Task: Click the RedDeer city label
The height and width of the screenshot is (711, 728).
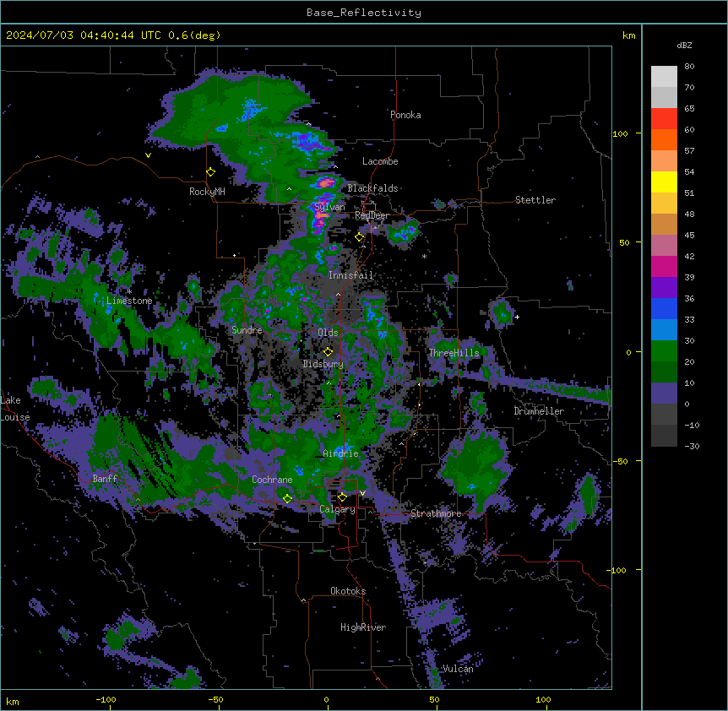Action: [372, 215]
